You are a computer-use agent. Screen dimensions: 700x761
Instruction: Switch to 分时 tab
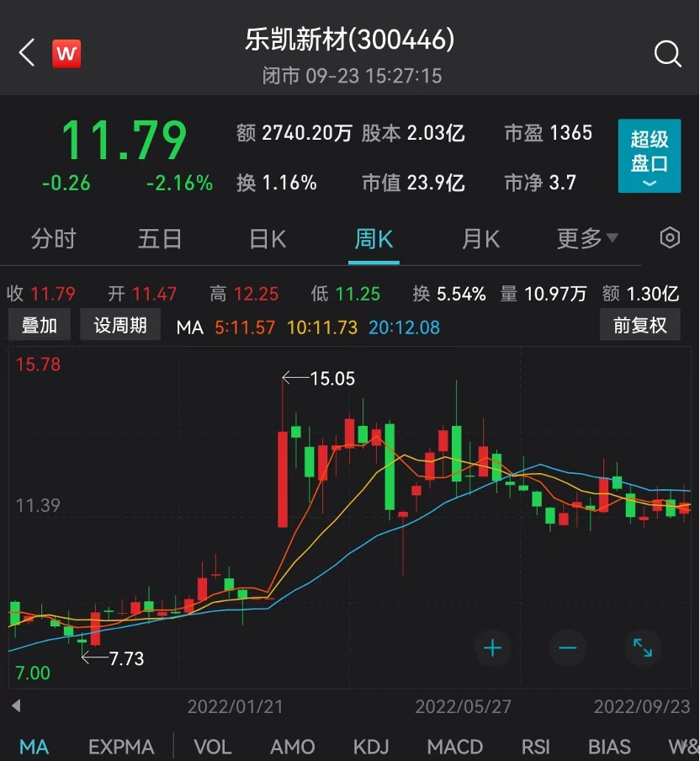pos(53,239)
